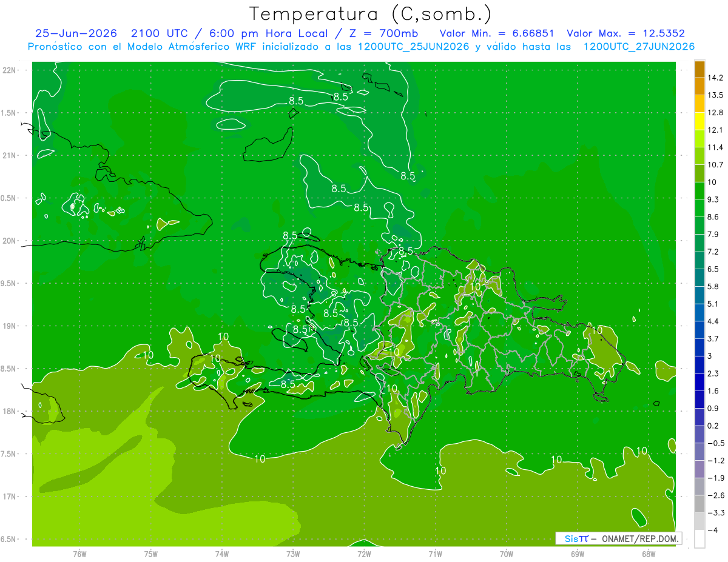
Task: Click the '69W' longitude axis label
Action: pyautogui.click(x=578, y=554)
